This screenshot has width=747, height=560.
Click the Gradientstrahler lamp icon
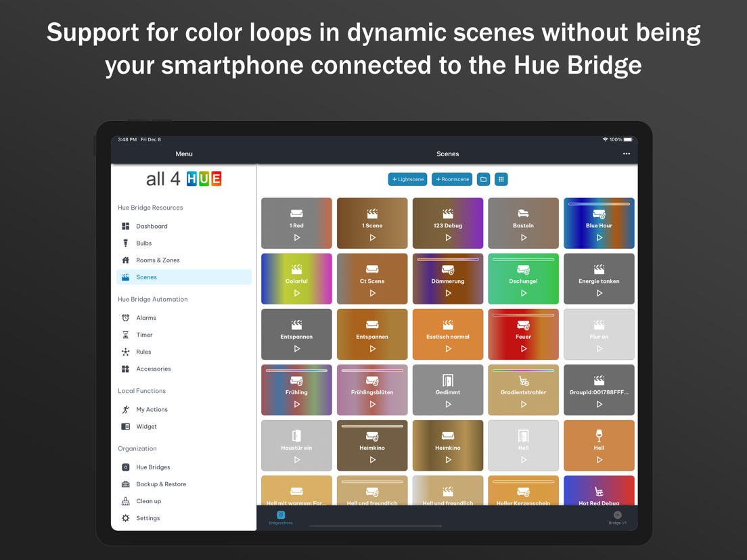click(x=524, y=380)
